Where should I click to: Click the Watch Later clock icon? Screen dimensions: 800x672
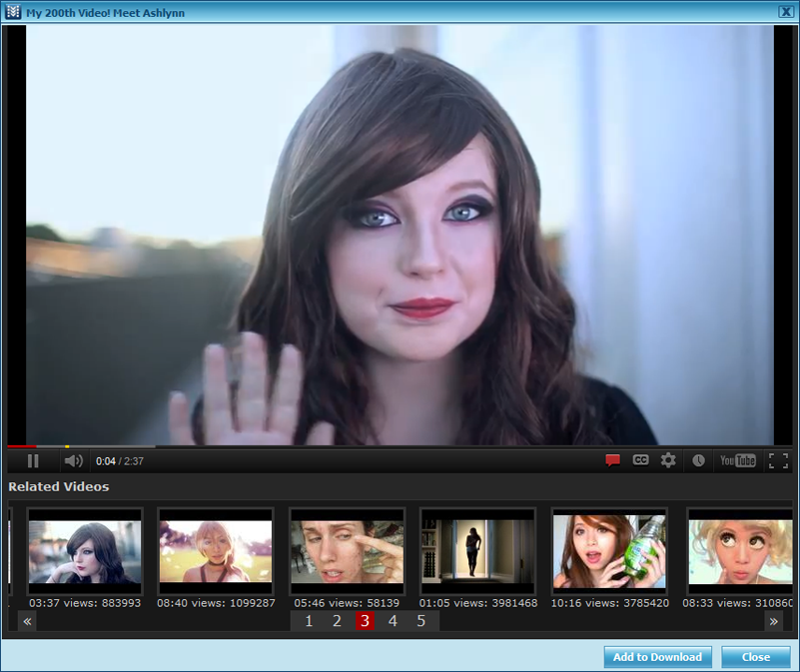point(698,460)
